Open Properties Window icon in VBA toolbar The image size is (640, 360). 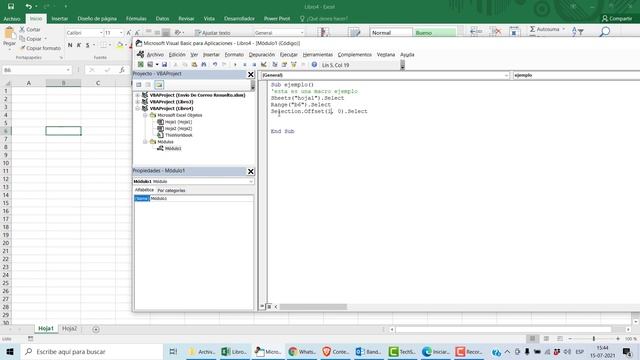tap(284, 64)
